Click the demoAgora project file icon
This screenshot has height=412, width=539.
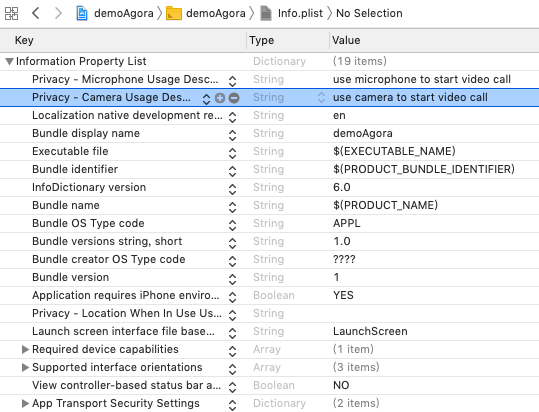tap(82, 13)
